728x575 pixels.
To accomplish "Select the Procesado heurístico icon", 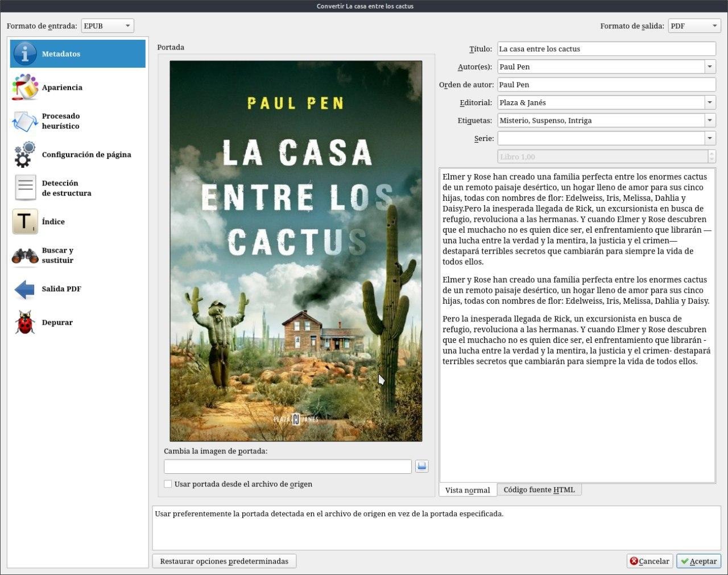I will coord(24,121).
